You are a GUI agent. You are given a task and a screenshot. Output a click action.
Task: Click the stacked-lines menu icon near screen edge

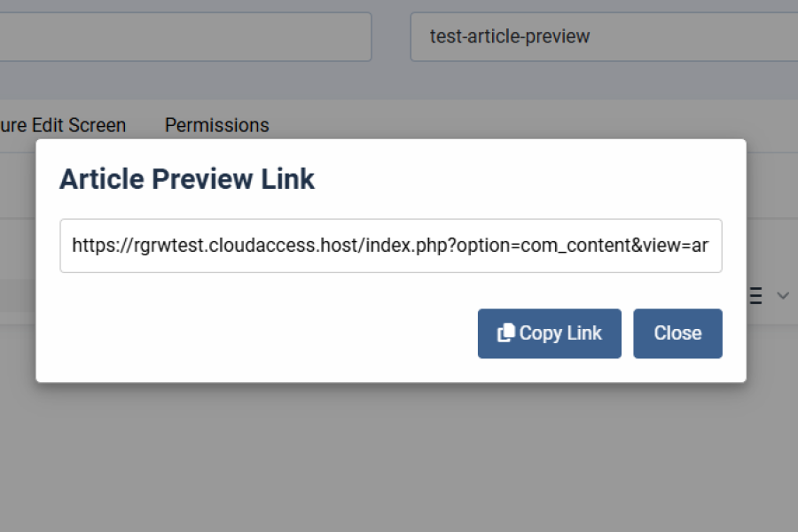coord(753,295)
